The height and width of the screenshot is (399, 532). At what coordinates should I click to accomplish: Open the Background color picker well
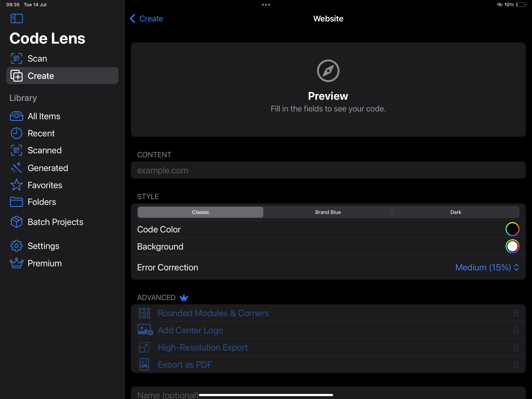(x=512, y=246)
